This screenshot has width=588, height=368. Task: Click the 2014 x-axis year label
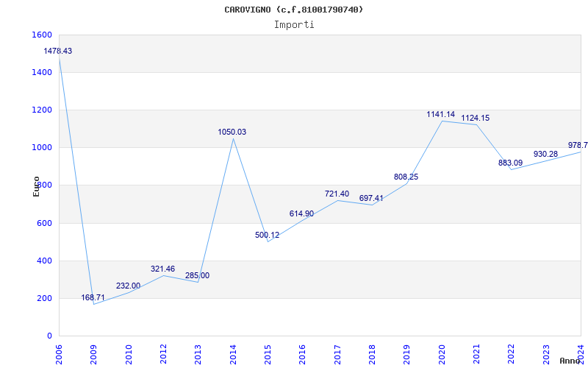click(x=234, y=350)
